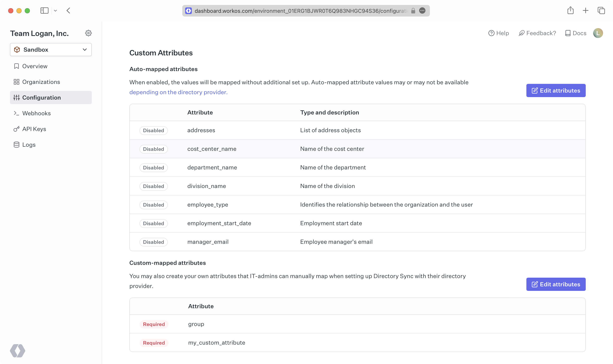Toggle employee_type attribute state
This screenshot has width=613, height=364.
(x=153, y=205)
